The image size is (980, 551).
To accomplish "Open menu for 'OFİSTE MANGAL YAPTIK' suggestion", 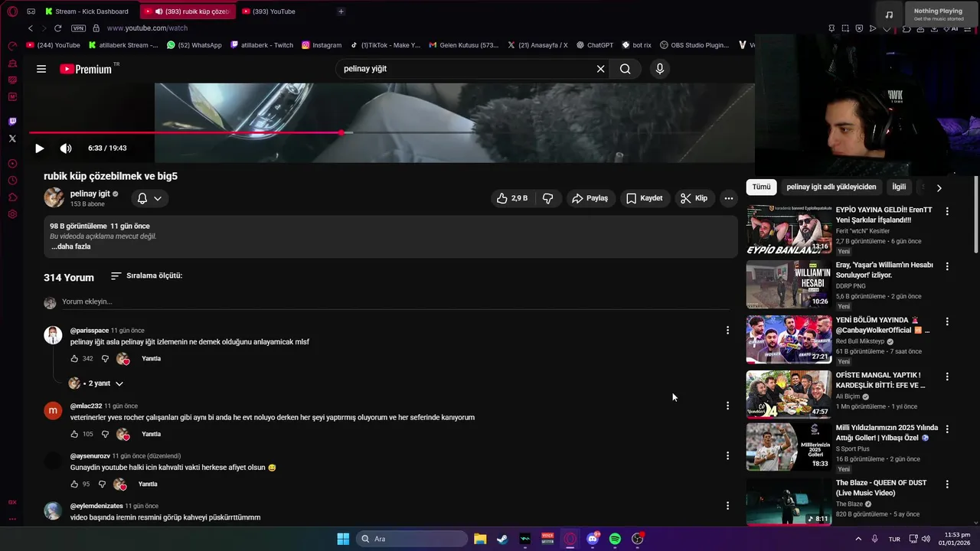I will coord(947,377).
